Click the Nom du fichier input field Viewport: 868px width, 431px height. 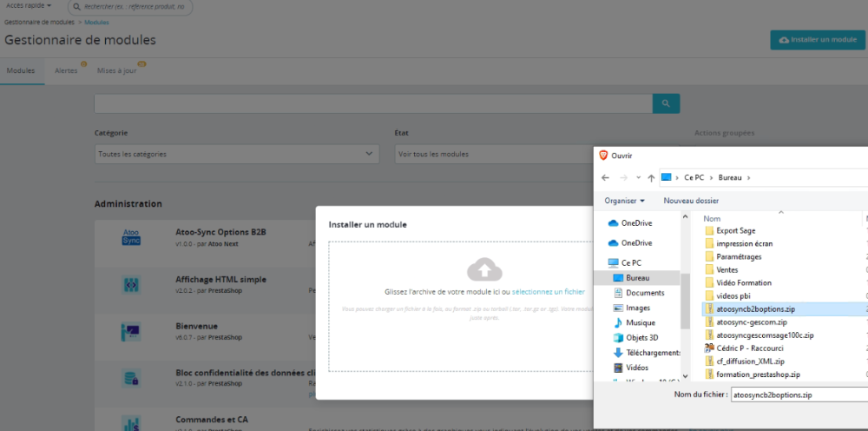pyautogui.click(x=799, y=395)
